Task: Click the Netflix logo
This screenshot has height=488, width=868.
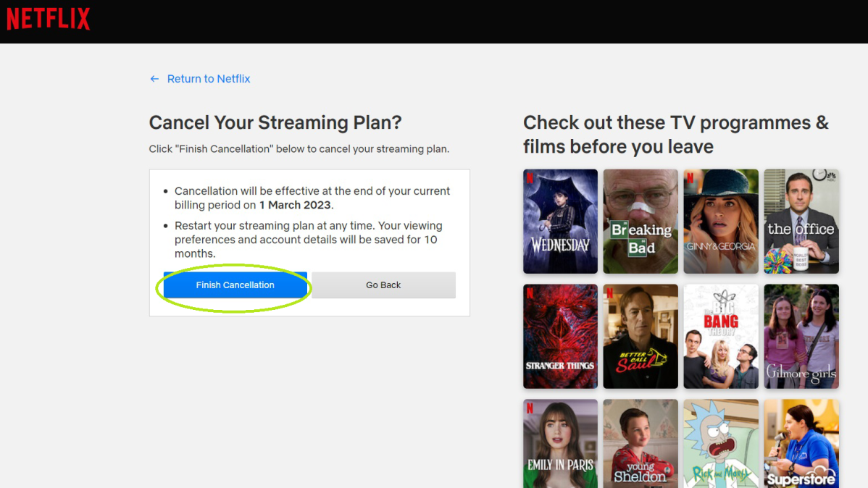Action: (x=48, y=19)
